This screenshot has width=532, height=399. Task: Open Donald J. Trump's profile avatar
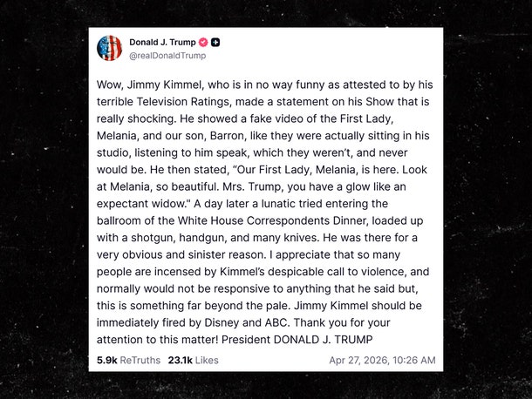(x=109, y=48)
